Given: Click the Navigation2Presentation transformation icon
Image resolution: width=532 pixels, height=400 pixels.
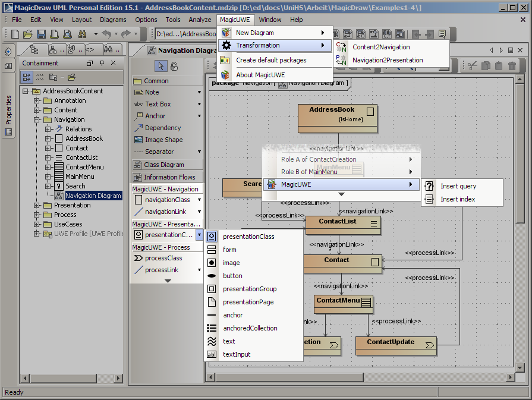Looking at the screenshot, I should click(341, 60).
